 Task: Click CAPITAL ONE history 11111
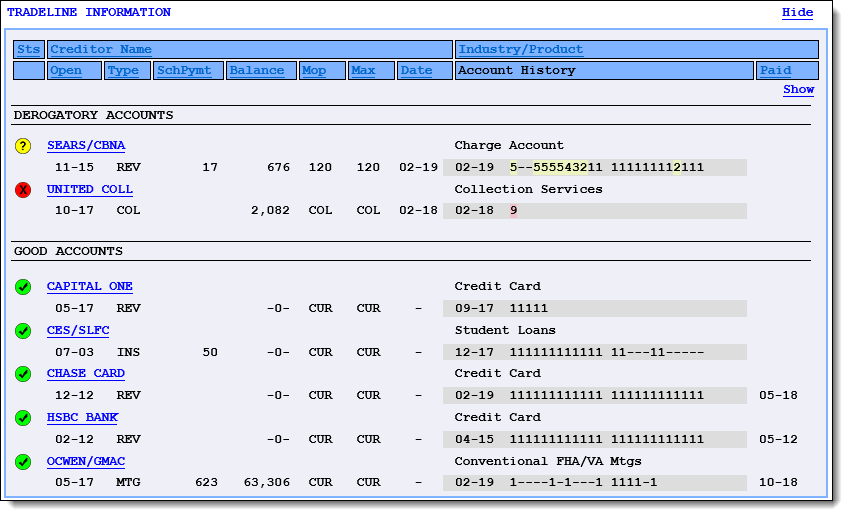pos(528,308)
